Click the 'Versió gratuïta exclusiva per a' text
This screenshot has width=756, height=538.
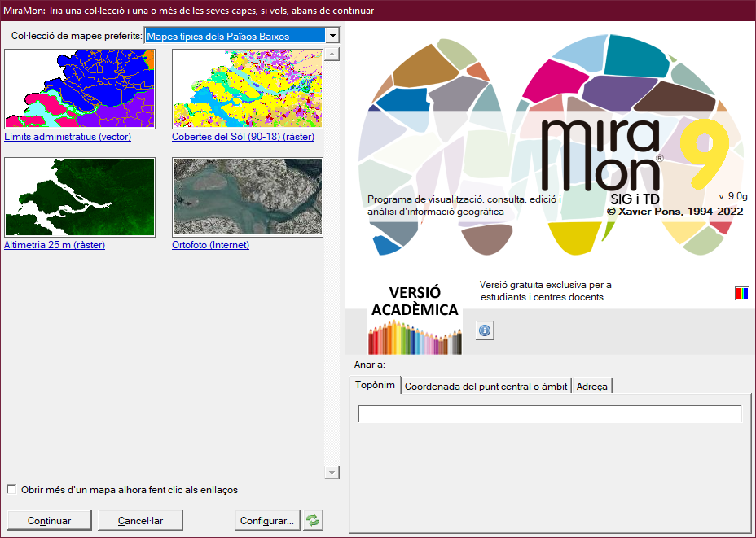pos(545,285)
